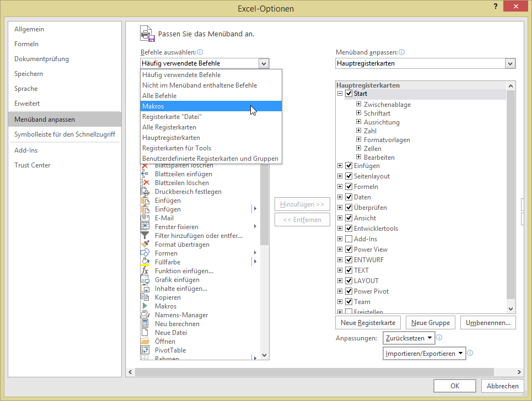Viewport: 532px width, 401px height.
Task: Toggle the Power Pivot checkbox
Action: pos(348,291)
